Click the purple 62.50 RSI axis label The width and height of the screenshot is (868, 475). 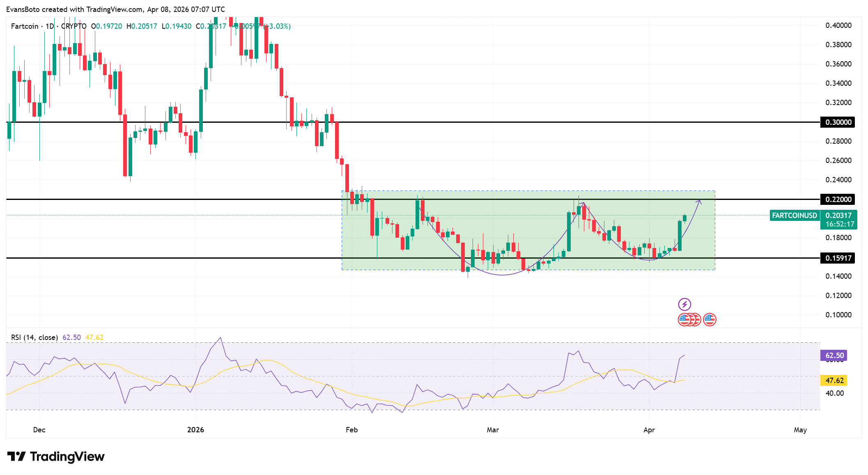(834, 355)
